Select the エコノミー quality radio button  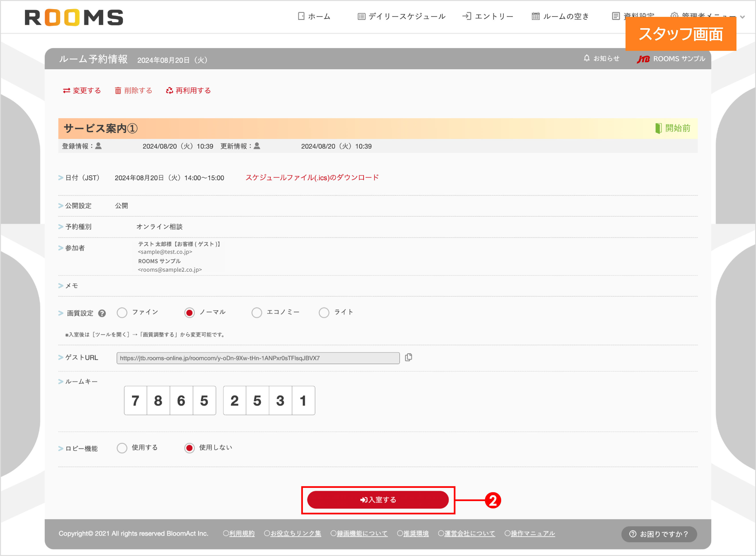tap(256, 313)
